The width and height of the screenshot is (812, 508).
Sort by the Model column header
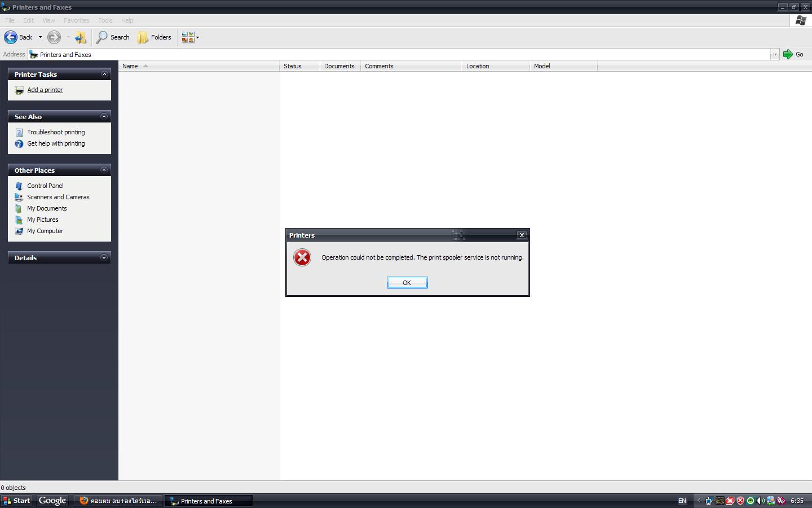click(x=563, y=66)
